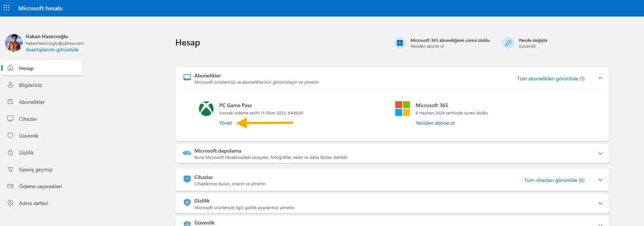This screenshot has height=226, width=644.
Task: Go to Sipariş geçmişi in sidebar
Action: point(36,169)
